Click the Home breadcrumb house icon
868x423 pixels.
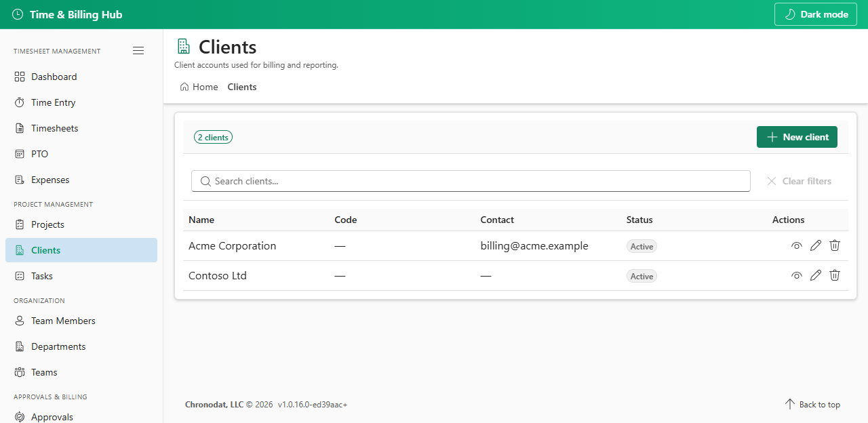184,87
